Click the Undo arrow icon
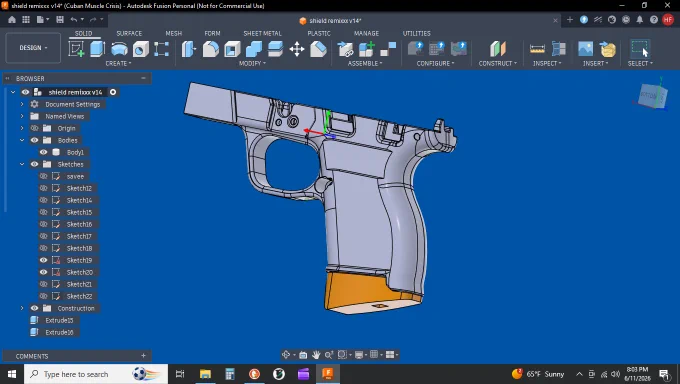The image size is (680, 384). pos(74,20)
